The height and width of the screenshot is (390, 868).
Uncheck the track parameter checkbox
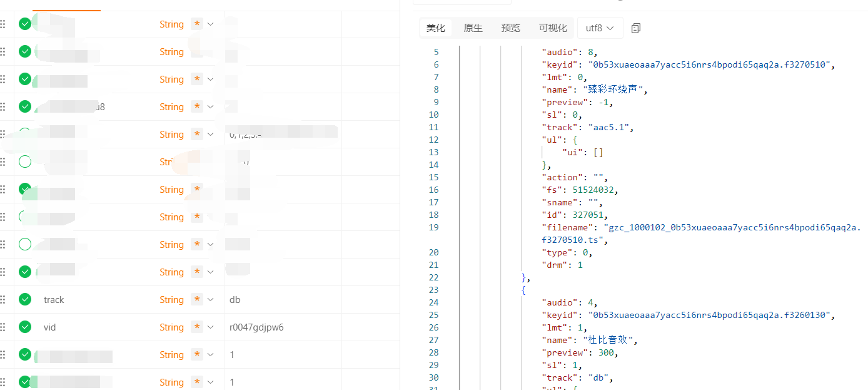click(x=25, y=300)
